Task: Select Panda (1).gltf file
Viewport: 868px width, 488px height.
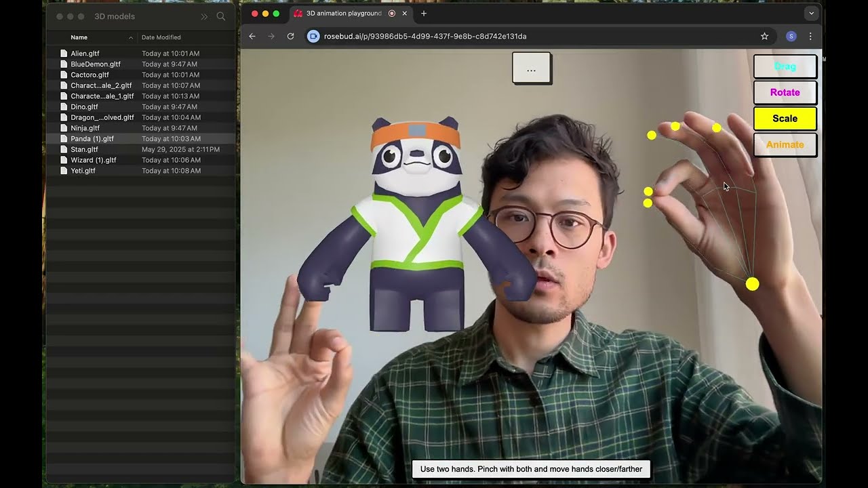Action: [x=92, y=139]
